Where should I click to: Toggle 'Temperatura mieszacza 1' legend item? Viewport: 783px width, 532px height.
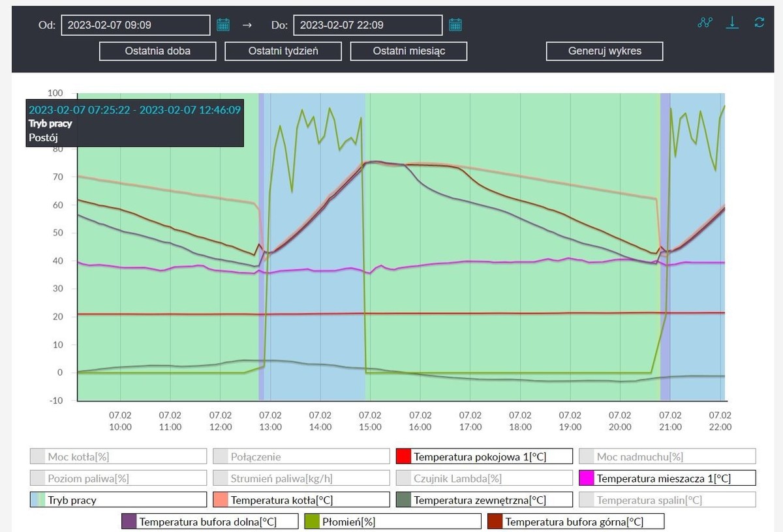pyautogui.click(x=667, y=479)
